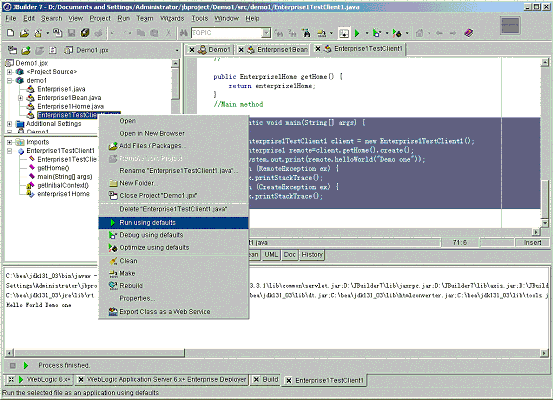The image size is (553, 400).
Task: Click the rerun arrow beside Process finished
Action: (x=26, y=365)
